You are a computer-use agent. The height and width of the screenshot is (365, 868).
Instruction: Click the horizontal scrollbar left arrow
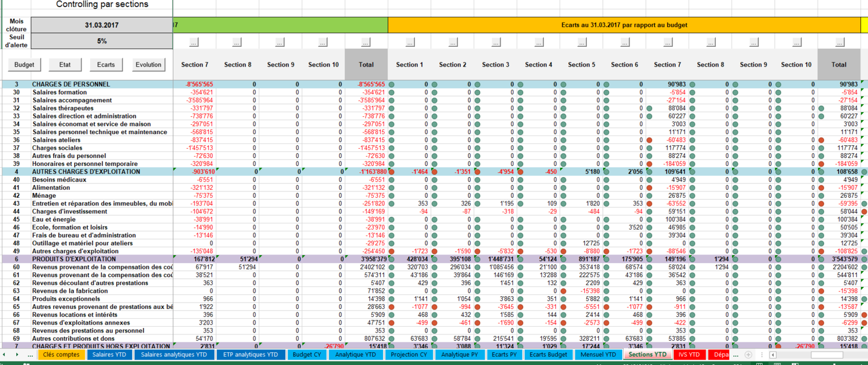coord(773,355)
